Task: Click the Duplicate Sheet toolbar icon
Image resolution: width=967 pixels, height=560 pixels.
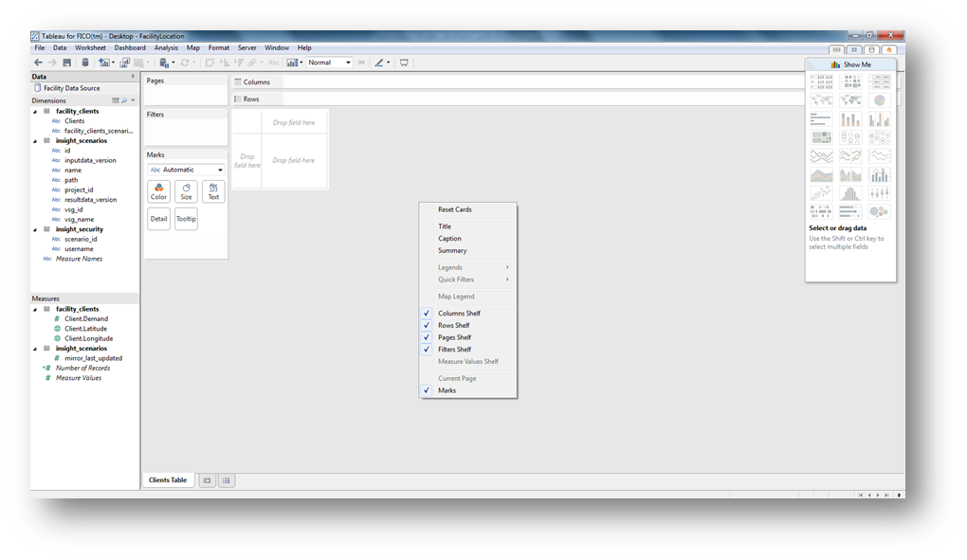Action: click(x=124, y=63)
